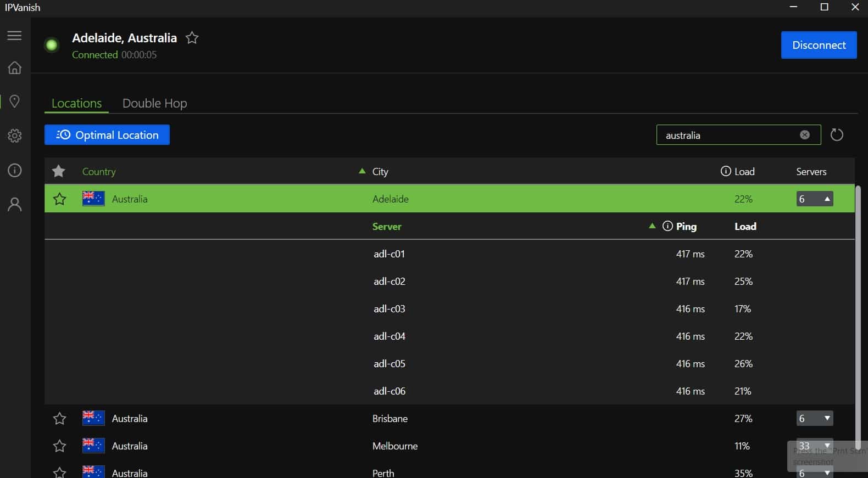Maximize the IPVanish window
The height and width of the screenshot is (478, 868).
tap(824, 7)
